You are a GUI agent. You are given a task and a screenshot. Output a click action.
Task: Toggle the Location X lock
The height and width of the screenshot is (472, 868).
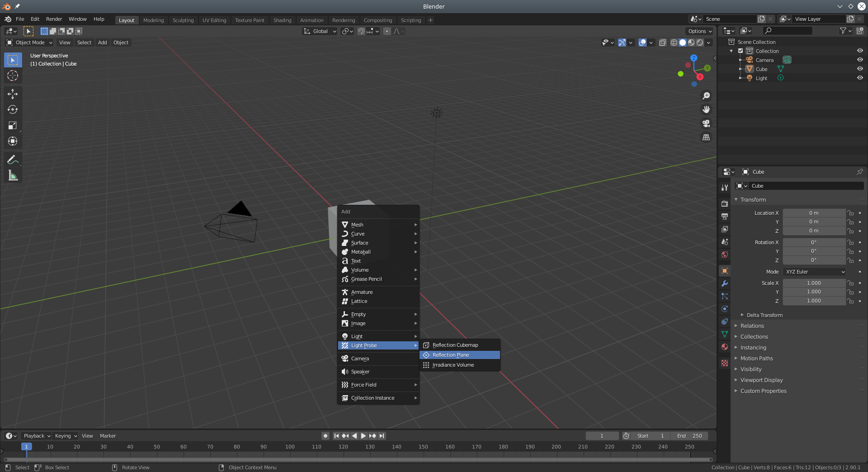coord(850,213)
